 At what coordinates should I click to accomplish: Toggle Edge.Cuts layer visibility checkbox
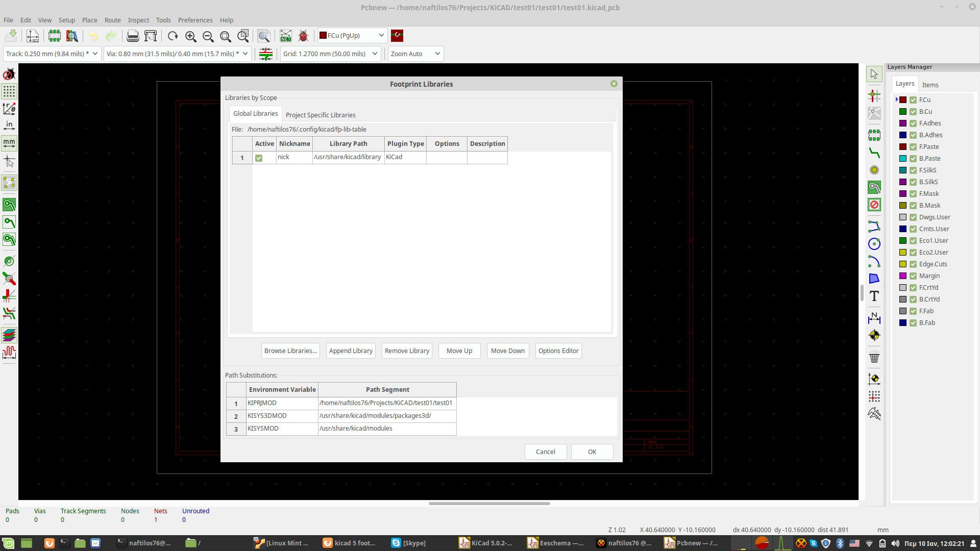913,264
